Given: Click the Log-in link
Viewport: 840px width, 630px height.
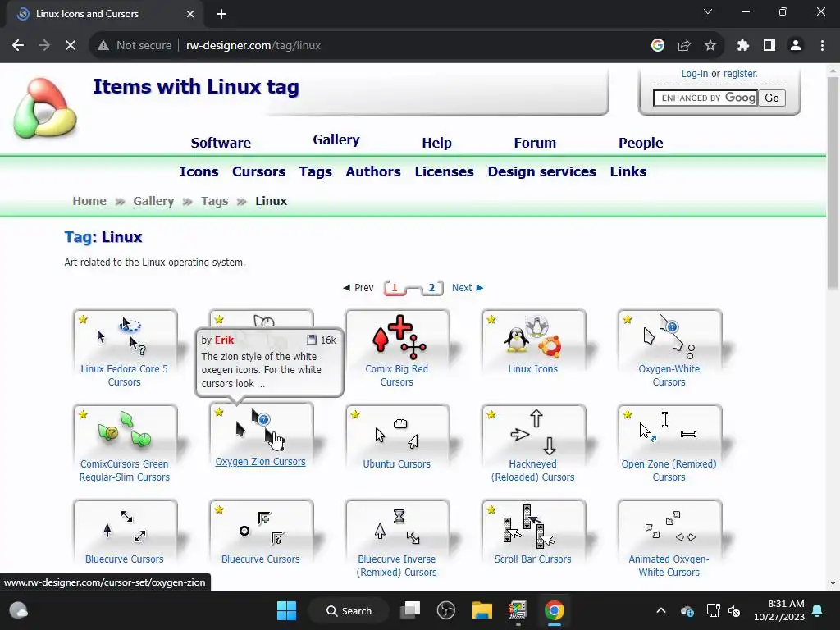Looking at the screenshot, I should tap(694, 73).
